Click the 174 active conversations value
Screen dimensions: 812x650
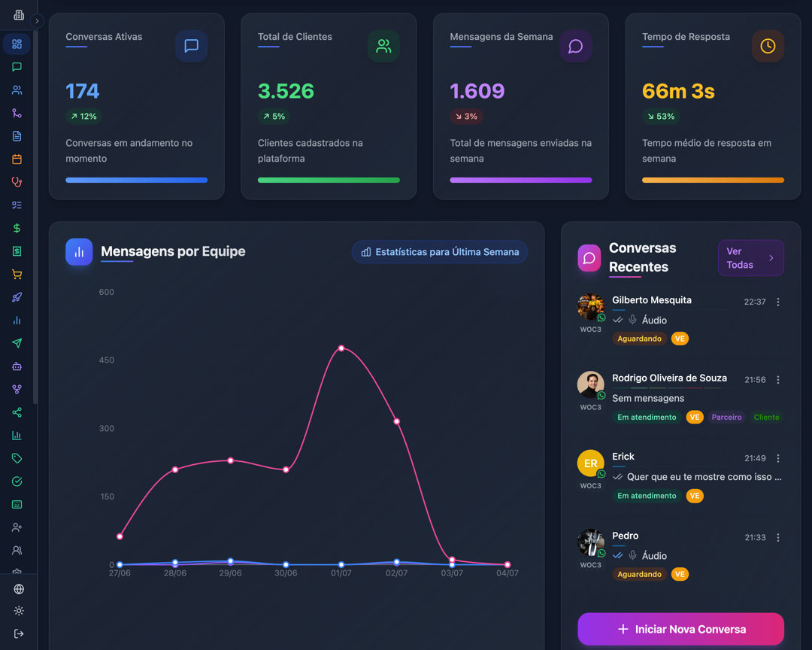(x=83, y=91)
